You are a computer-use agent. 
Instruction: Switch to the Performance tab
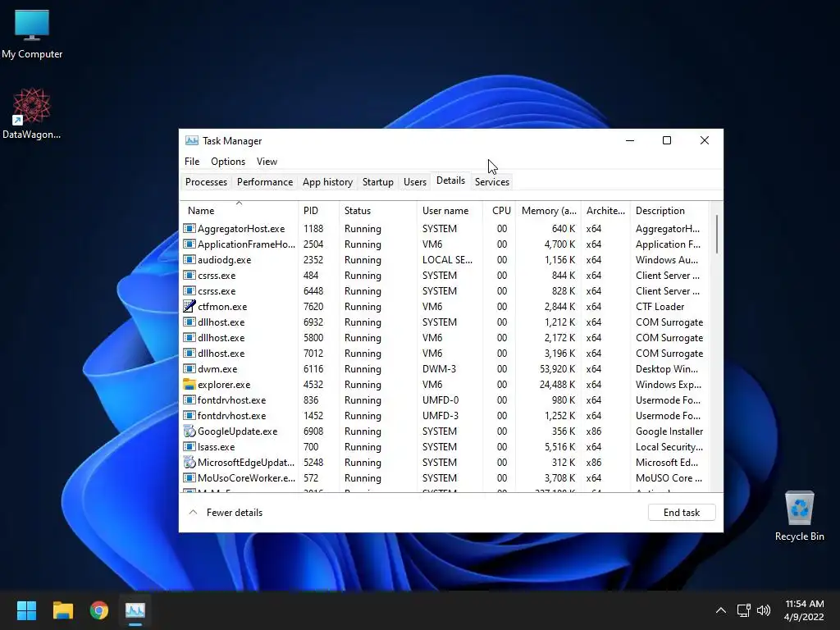(265, 182)
